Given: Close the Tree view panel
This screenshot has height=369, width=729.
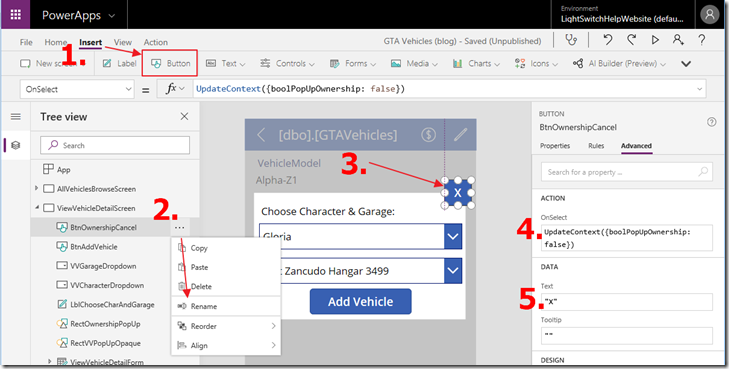Looking at the screenshot, I should click(184, 117).
